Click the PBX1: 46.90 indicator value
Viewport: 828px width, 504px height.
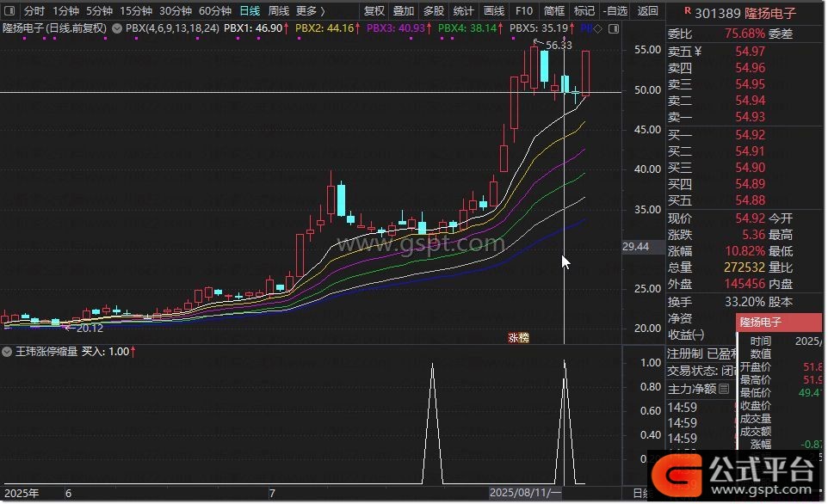click(256, 28)
